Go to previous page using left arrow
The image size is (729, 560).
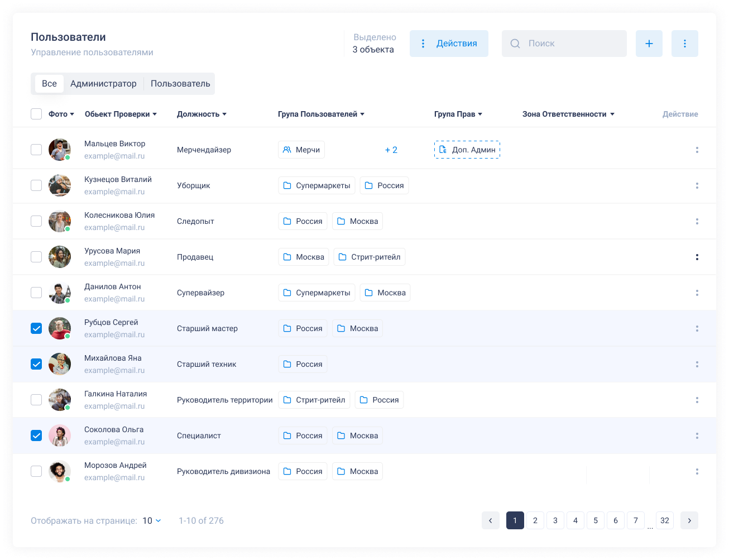click(x=490, y=520)
